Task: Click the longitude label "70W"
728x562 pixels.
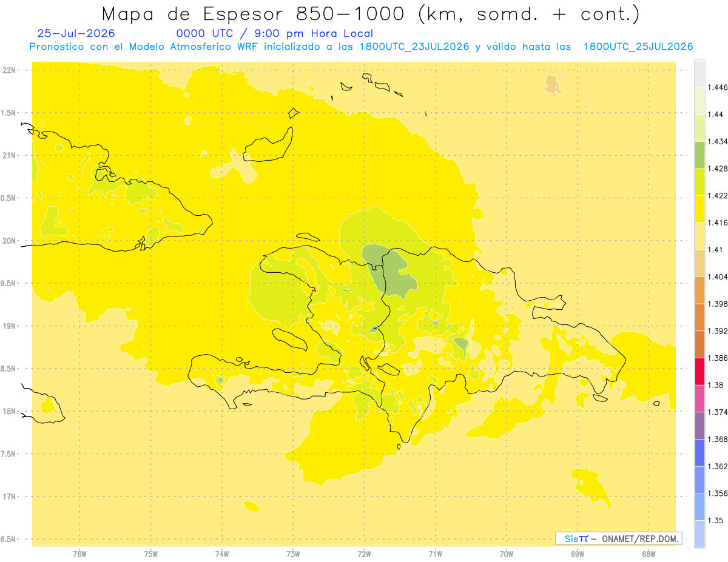Action: point(507,554)
